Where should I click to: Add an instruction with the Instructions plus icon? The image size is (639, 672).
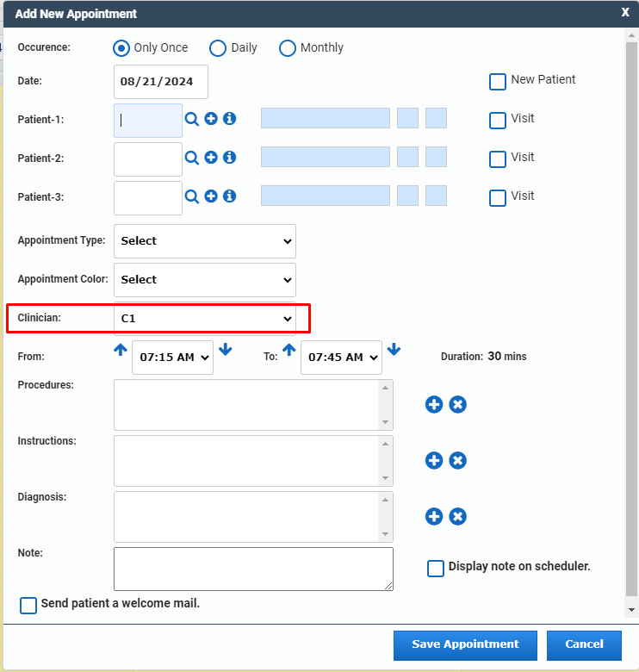click(x=434, y=460)
